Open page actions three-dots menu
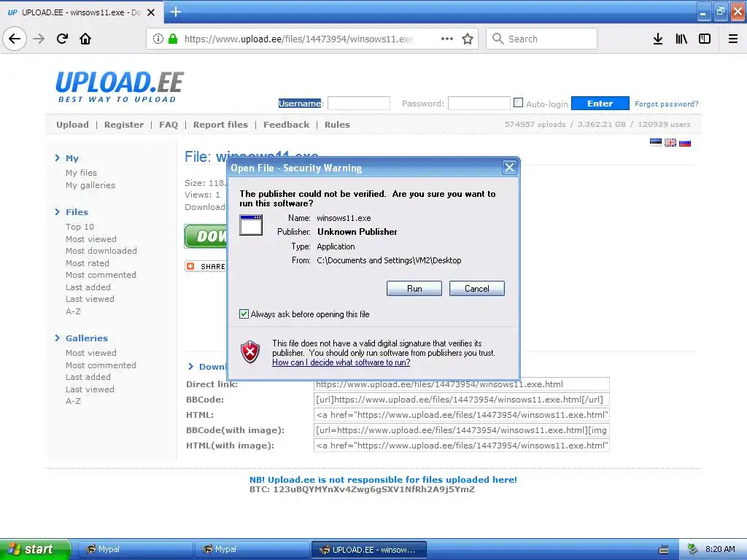This screenshot has height=560, width=747. [x=447, y=39]
